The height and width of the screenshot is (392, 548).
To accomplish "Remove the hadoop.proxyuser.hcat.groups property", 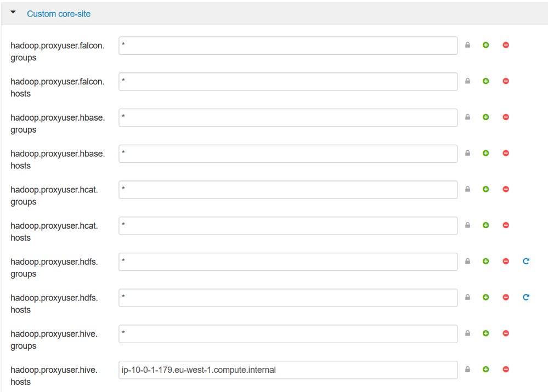I will click(x=506, y=189).
